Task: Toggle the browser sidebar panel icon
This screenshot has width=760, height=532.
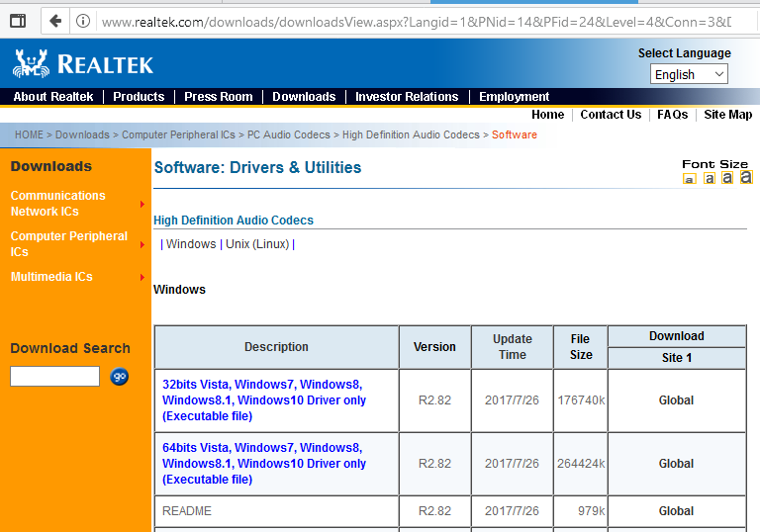Action: pyautogui.click(x=18, y=21)
